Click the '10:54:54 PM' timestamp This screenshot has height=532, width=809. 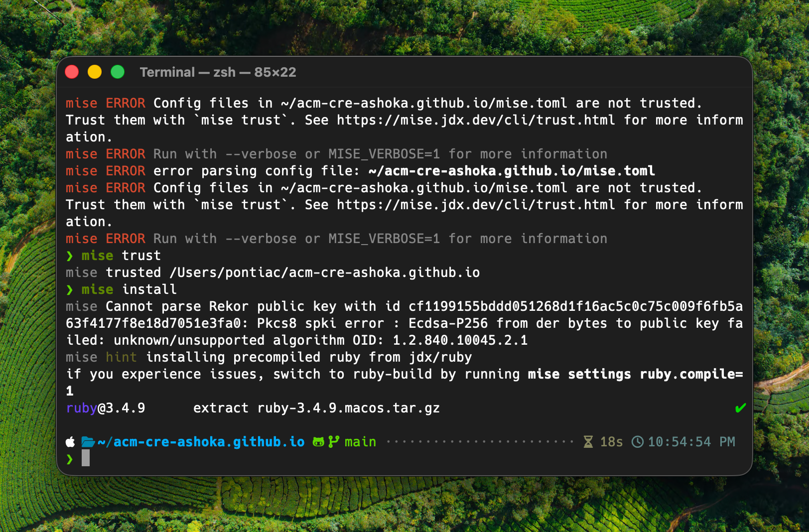[691, 442]
